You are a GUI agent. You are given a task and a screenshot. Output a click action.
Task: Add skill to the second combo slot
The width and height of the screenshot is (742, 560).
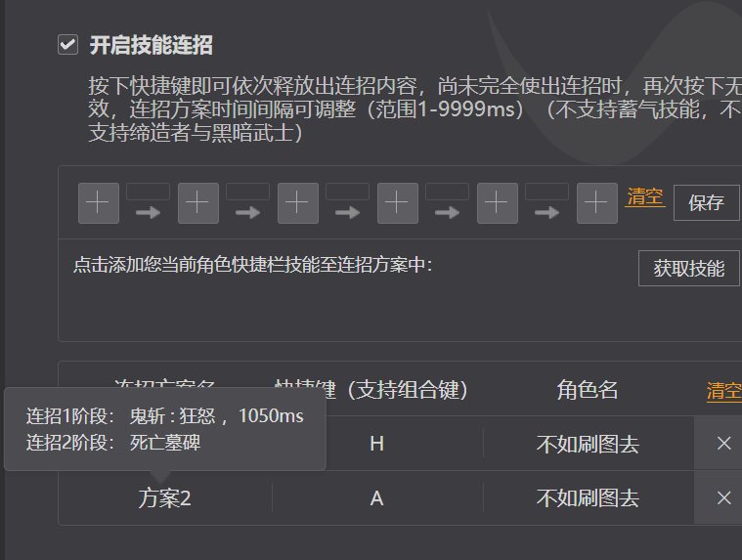[198, 203]
